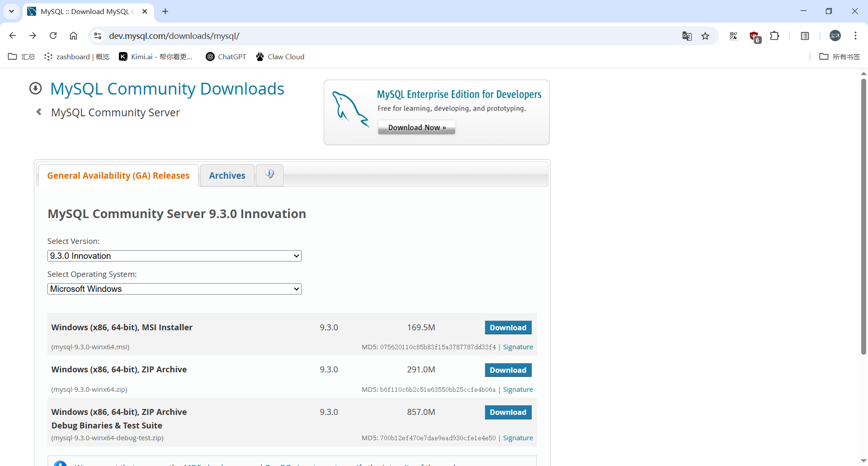Expand the Select Version dropdown
Screen dimensions: 868x466
coord(174,256)
